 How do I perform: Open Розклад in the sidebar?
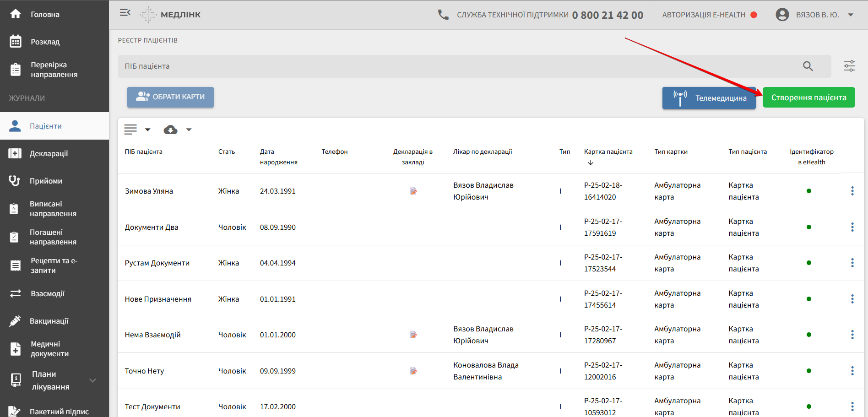(x=45, y=42)
